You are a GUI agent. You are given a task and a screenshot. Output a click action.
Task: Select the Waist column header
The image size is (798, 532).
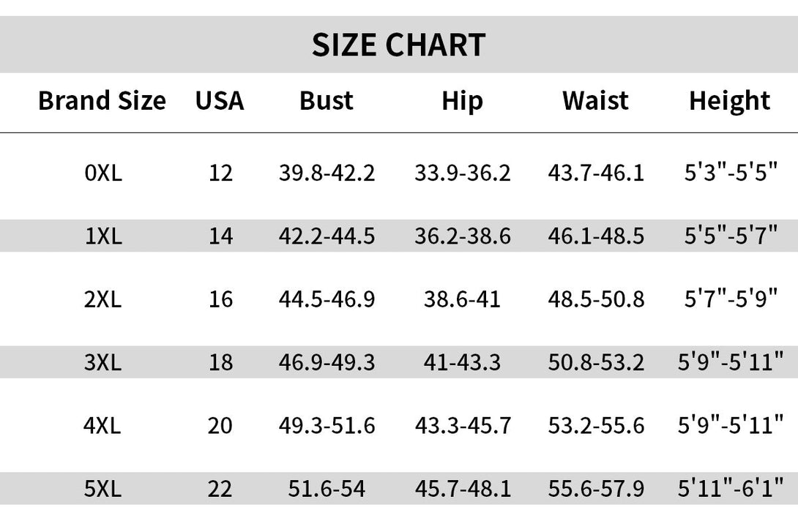pos(595,100)
